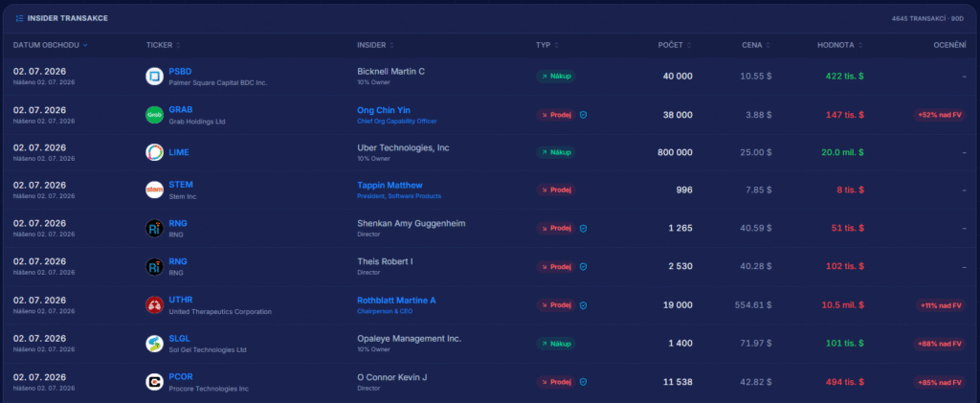The image size is (980, 403).
Task: Click the Nákup badge in the LIME row
Action: (x=556, y=152)
